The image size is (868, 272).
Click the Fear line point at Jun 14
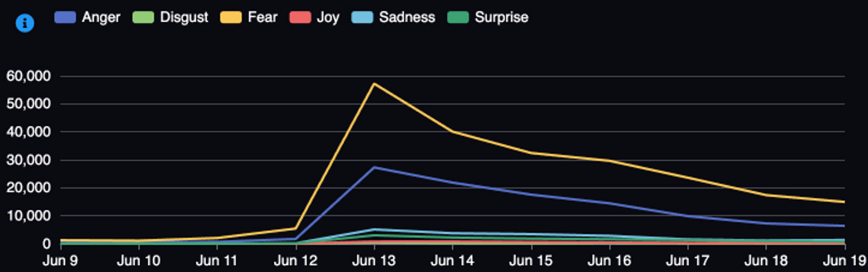point(453,132)
